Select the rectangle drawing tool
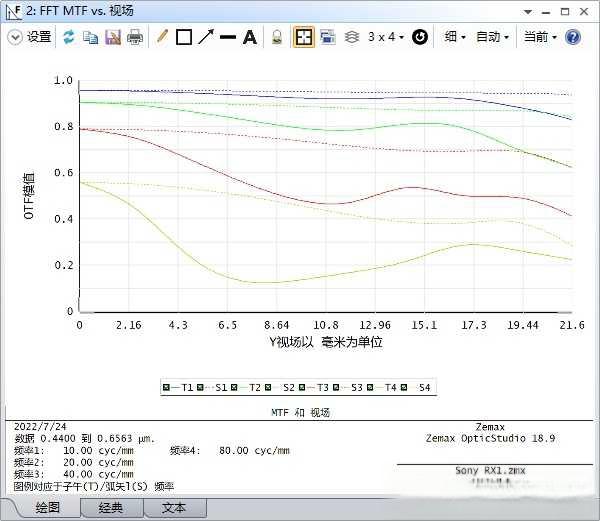Image resolution: width=600 pixels, height=521 pixels. (184, 37)
